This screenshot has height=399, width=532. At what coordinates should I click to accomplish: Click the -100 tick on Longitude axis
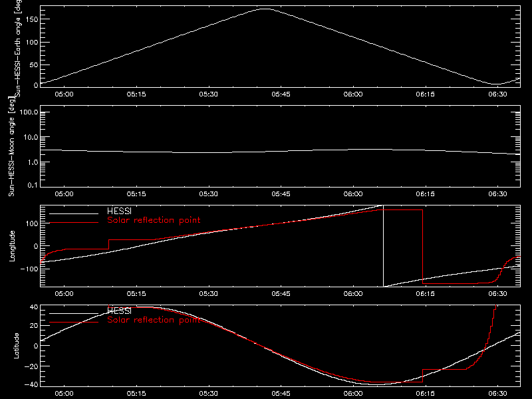29,269
